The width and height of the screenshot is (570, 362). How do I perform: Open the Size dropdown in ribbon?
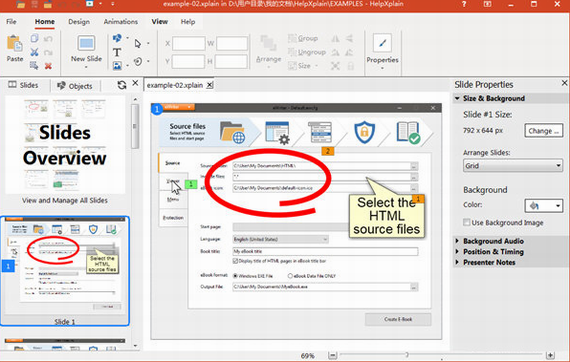316,66
